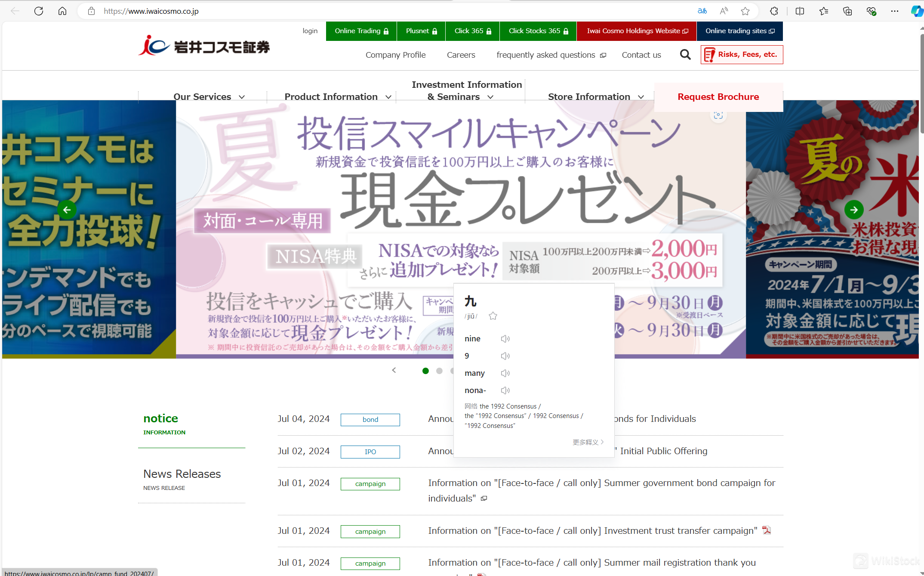Click the site lock icon in address bar
This screenshot has height=576, width=924.
(91, 11)
